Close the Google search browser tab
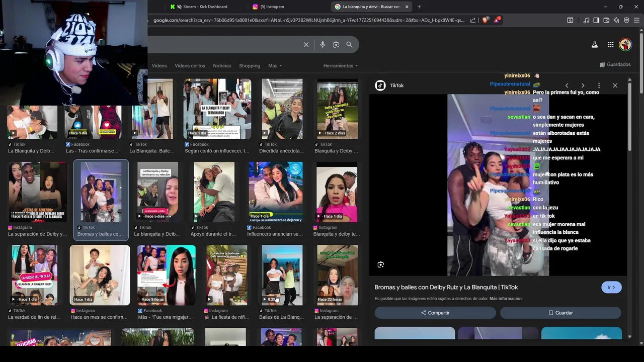Viewport: 644px width, 362px height. 407,7
